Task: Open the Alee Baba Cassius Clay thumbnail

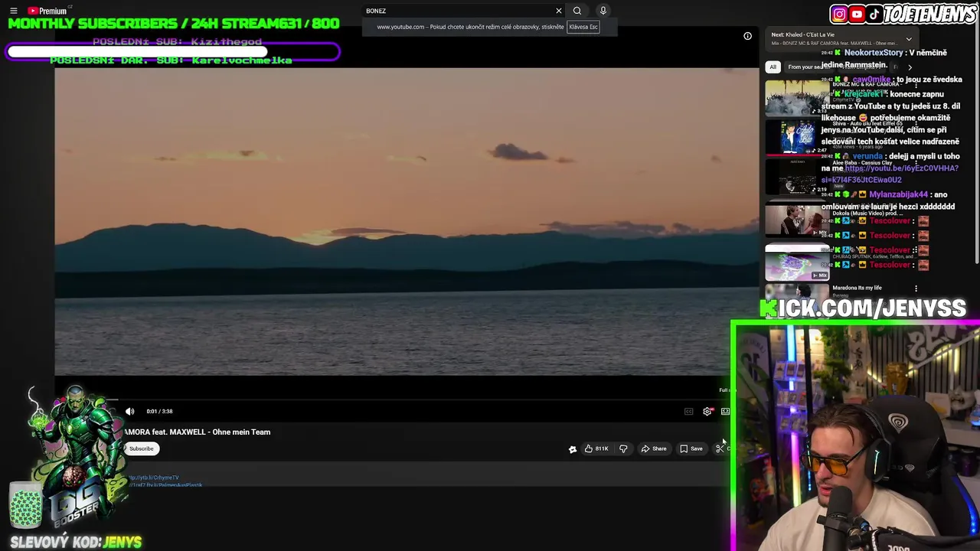Action: point(796,178)
